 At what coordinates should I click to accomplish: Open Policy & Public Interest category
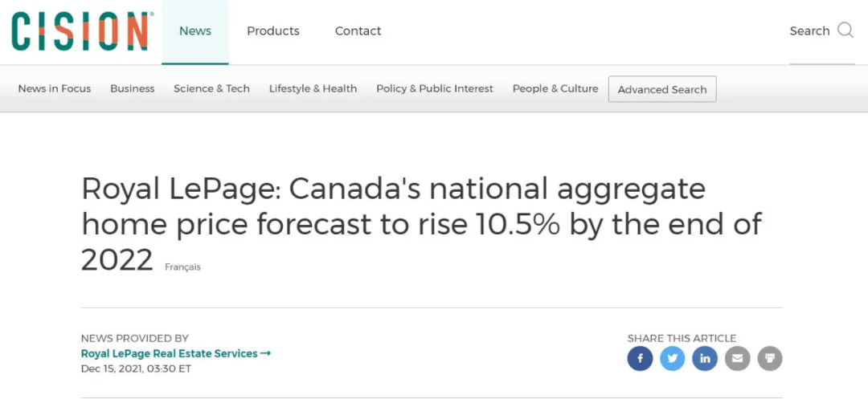point(435,88)
